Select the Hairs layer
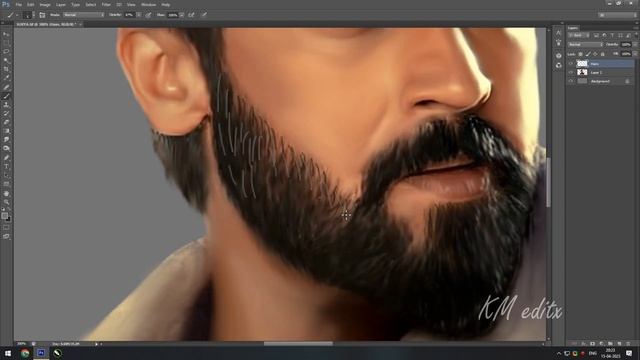 (x=601, y=64)
